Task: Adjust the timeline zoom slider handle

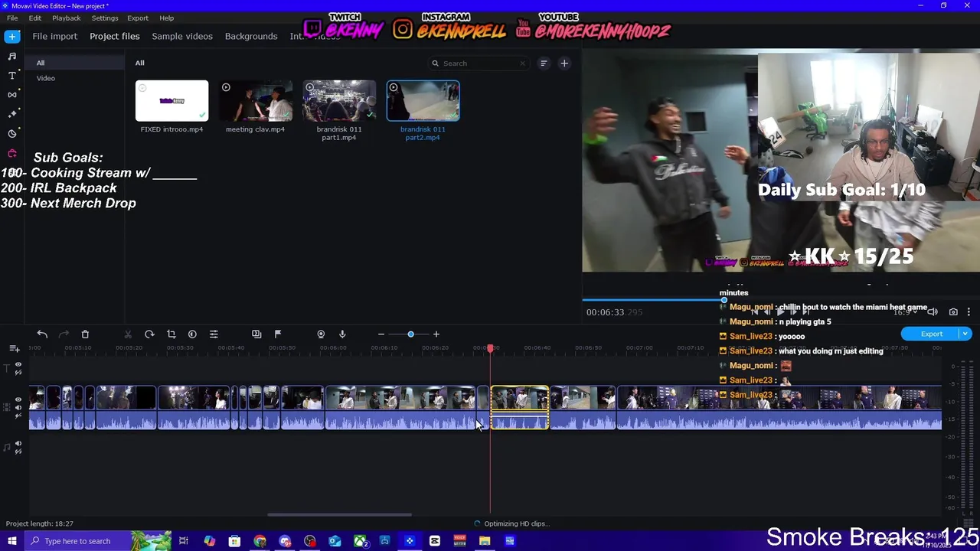Action: pyautogui.click(x=411, y=334)
